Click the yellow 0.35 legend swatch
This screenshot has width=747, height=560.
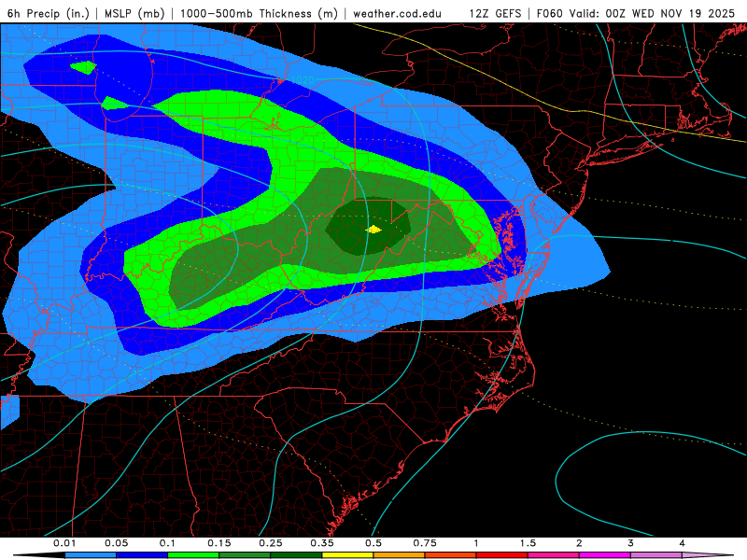click(x=347, y=555)
